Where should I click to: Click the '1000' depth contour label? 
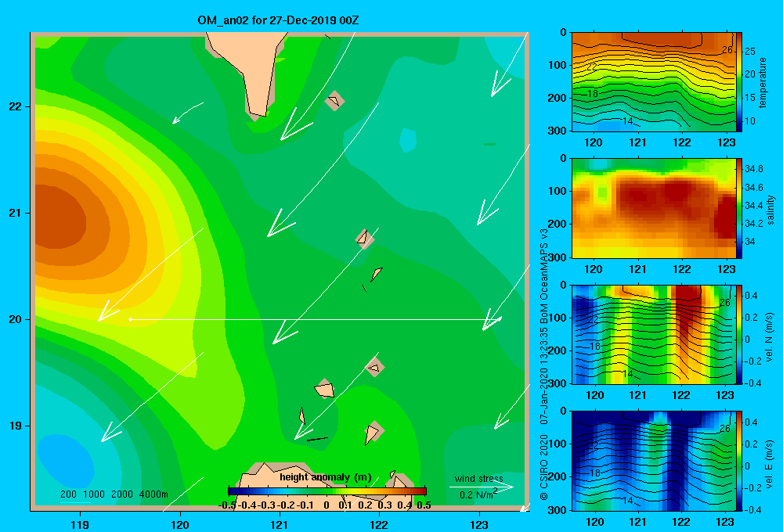tap(94, 494)
